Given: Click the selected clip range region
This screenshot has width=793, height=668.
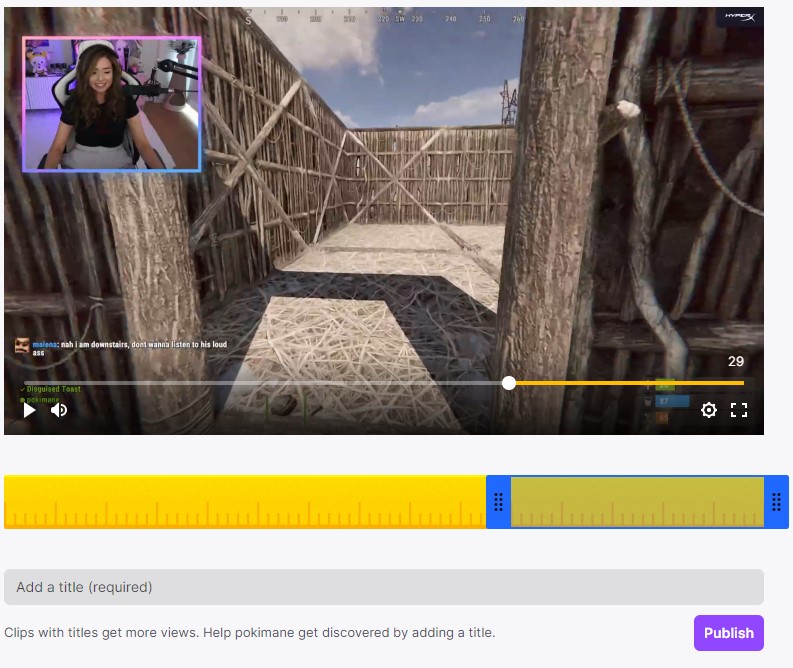Looking at the screenshot, I should [x=637, y=502].
